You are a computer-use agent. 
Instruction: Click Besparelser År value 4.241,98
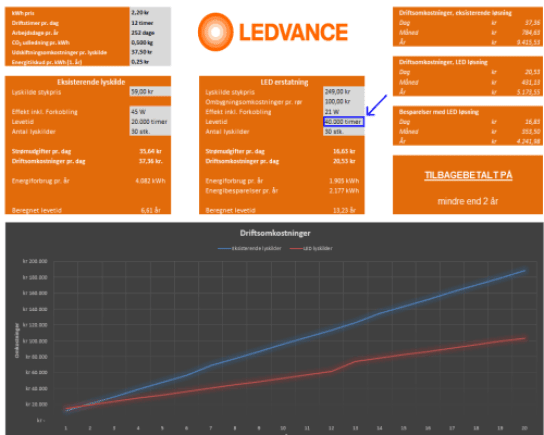[528, 141]
